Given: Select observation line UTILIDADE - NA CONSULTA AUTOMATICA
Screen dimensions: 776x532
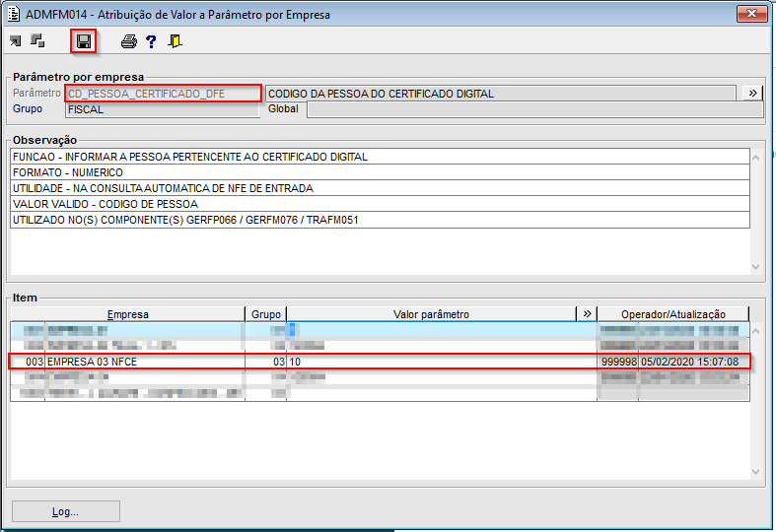Looking at the screenshot, I should pos(380,188).
